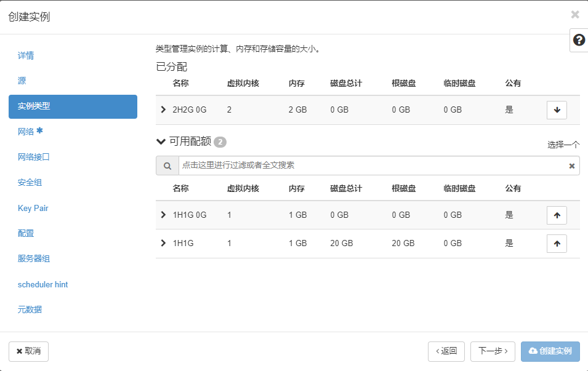Open the 安全组 step
The image size is (588, 371).
point(30,183)
